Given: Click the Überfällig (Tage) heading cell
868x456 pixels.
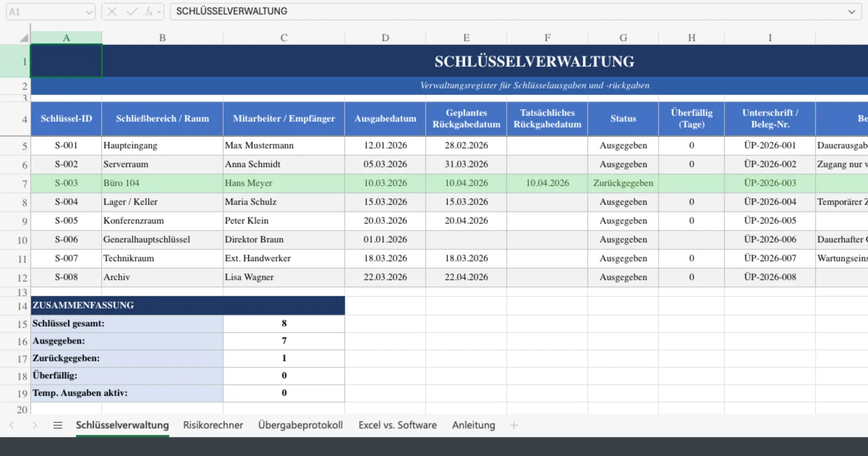Looking at the screenshot, I should [x=692, y=118].
